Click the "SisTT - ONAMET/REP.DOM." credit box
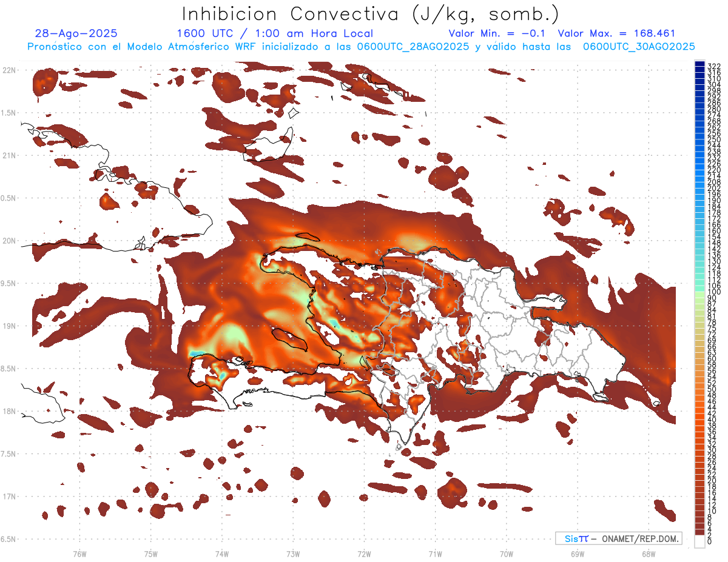The image size is (728, 562). (619, 538)
